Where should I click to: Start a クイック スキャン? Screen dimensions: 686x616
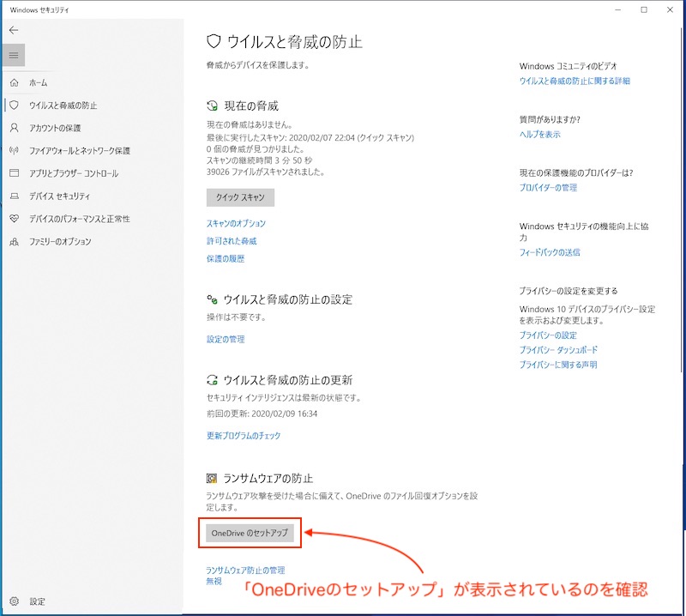point(240,197)
